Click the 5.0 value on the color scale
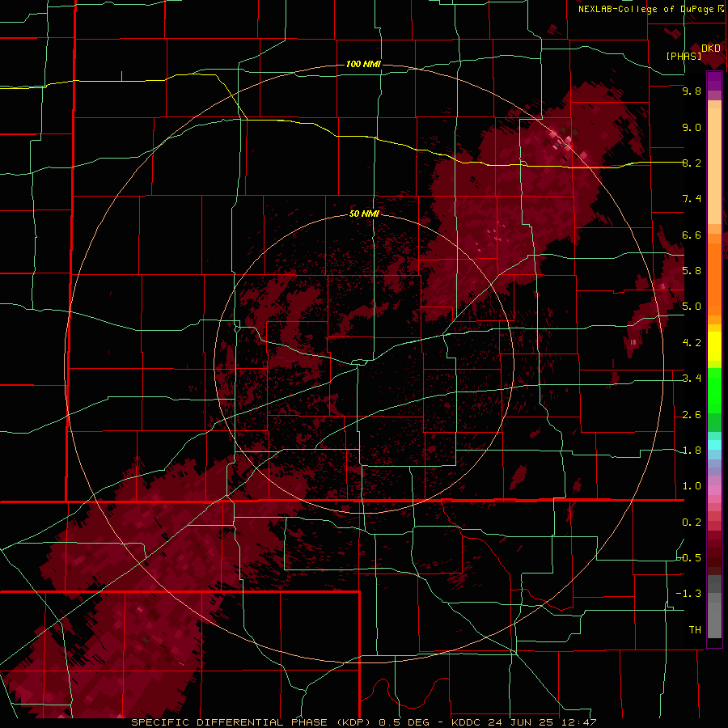The image size is (728, 728). pos(692,307)
